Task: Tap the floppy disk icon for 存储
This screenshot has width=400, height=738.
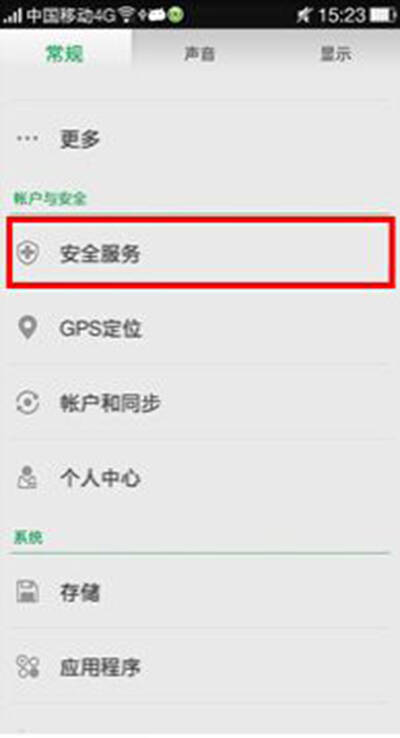Action: point(27,592)
